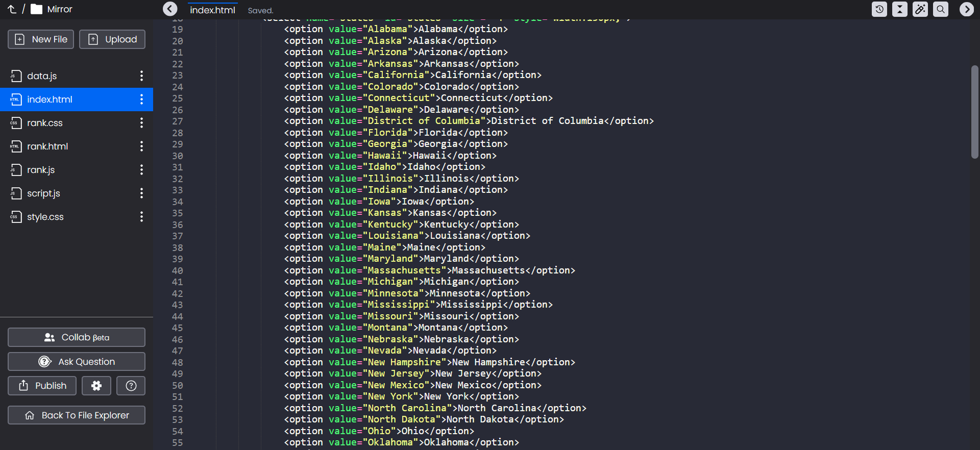Viewport: 980px width, 450px height.
Task: Click line number 40 in gutter
Action: point(177,270)
